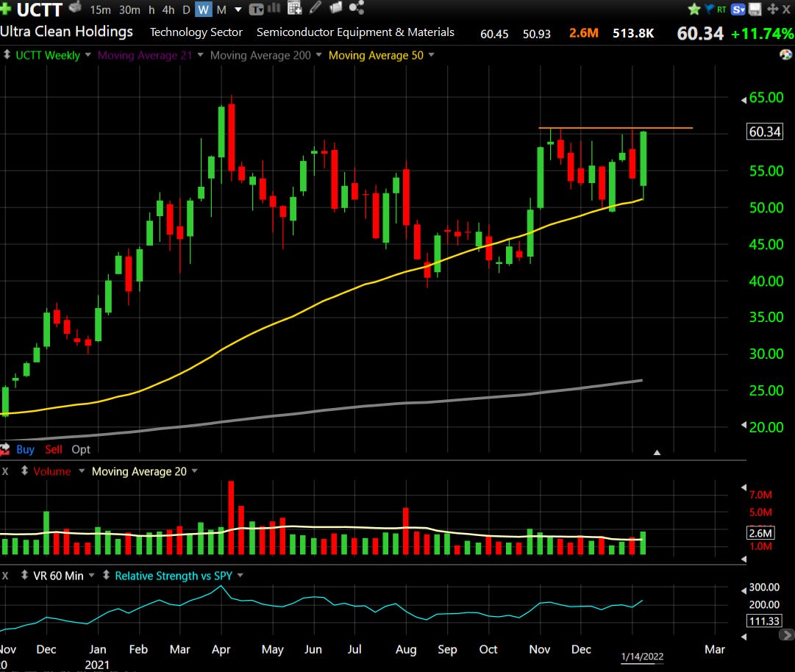Click the 60.34 price label on the axis
The image size is (795, 672).
click(x=765, y=132)
